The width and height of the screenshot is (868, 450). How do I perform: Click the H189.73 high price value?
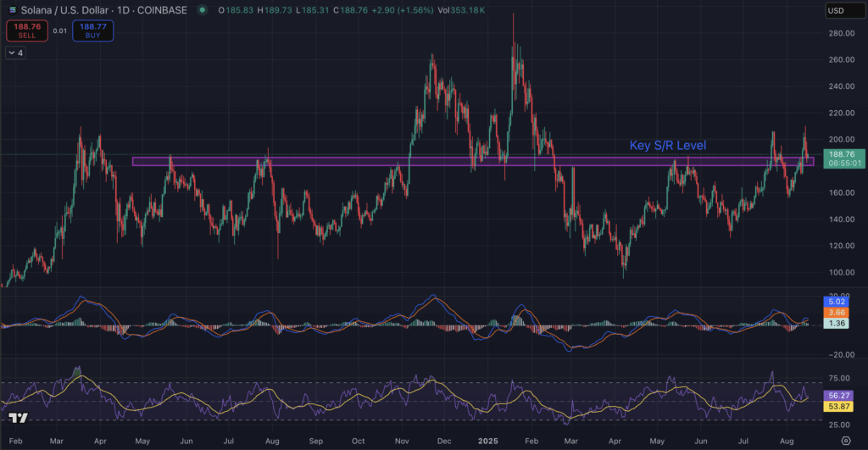pyautogui.click(x=275, y=10)
